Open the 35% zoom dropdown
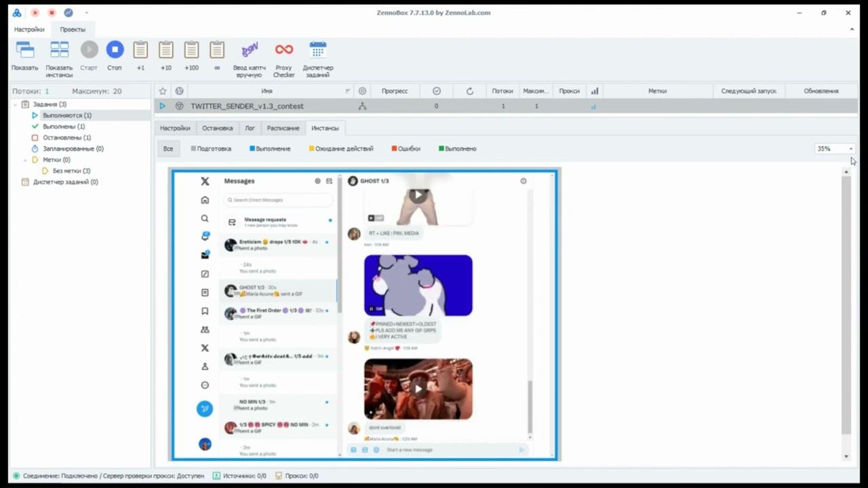This screenshot has width=868, height=488. pos(851,148)
